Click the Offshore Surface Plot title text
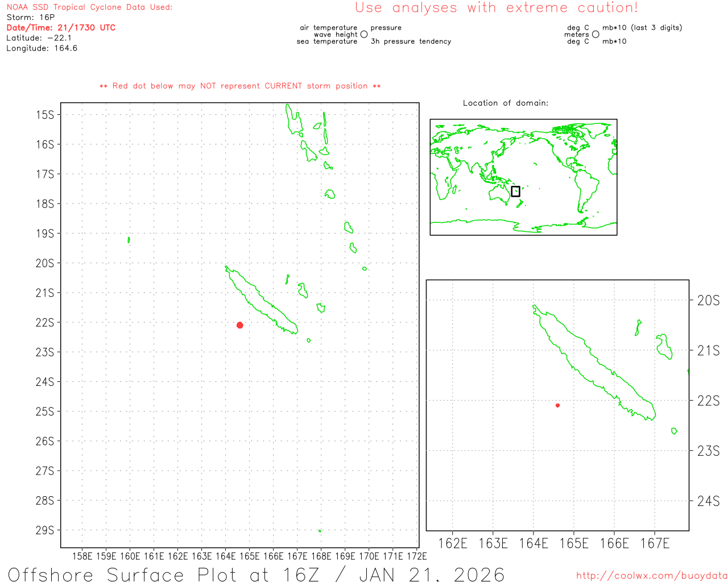Image resolution: width=728 pixels, height=582 pixels. point(256,574)
